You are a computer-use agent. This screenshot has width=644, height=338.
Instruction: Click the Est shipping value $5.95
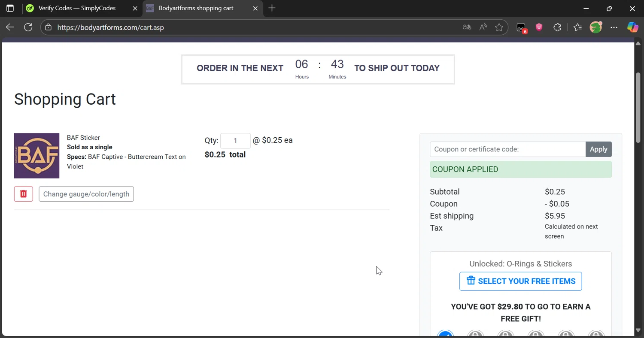tap(555, 216)
